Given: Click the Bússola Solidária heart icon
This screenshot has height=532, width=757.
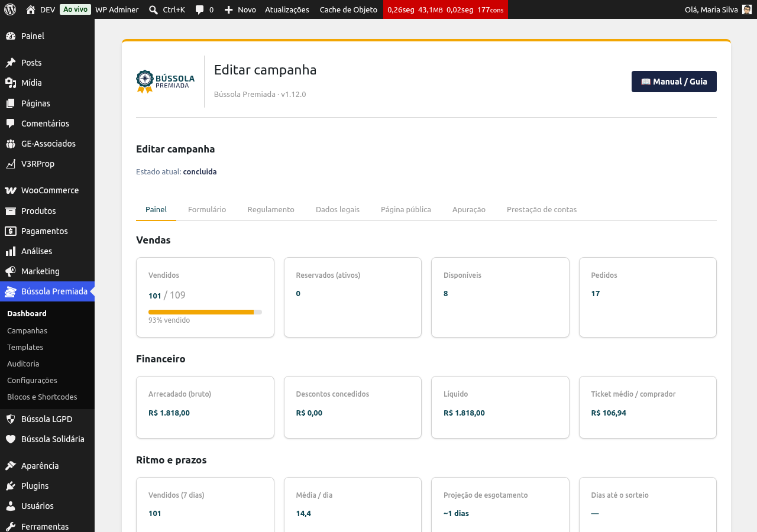Looking at the screenshot, I should point(11,439).
